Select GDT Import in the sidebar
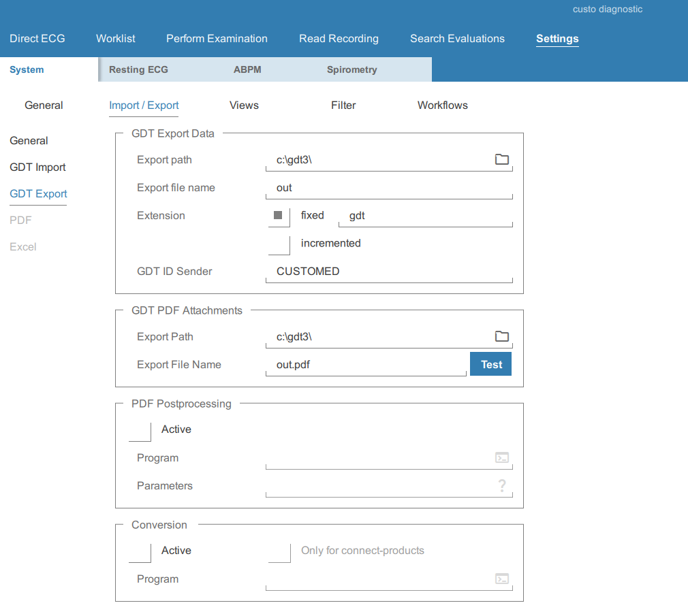688x616 pixels. pos(37,167)
